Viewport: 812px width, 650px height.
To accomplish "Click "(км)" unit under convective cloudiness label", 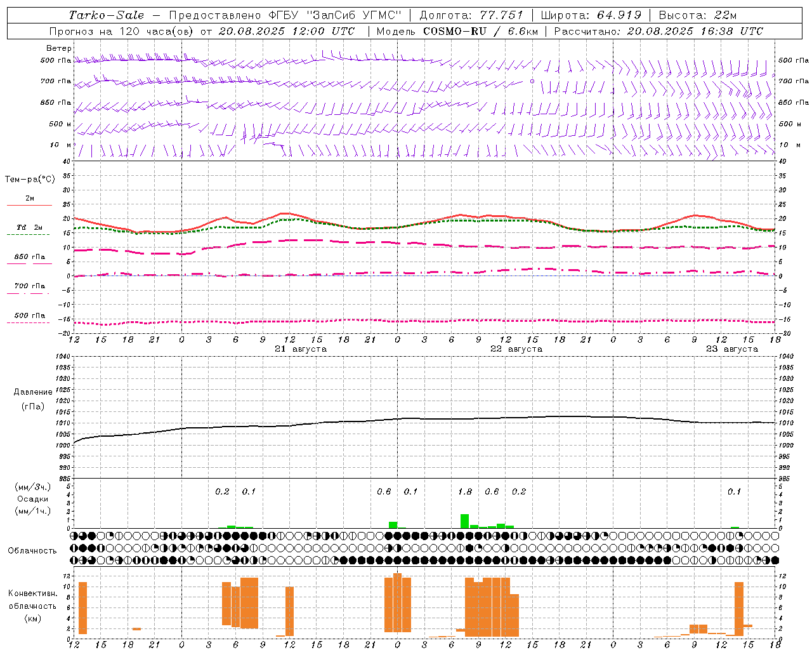I will [32, 618].
